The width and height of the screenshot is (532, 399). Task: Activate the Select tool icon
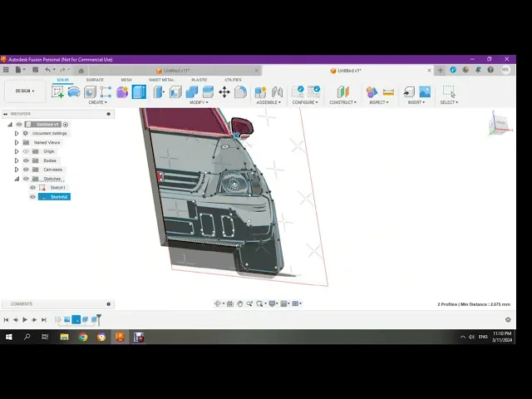[449, 91]
